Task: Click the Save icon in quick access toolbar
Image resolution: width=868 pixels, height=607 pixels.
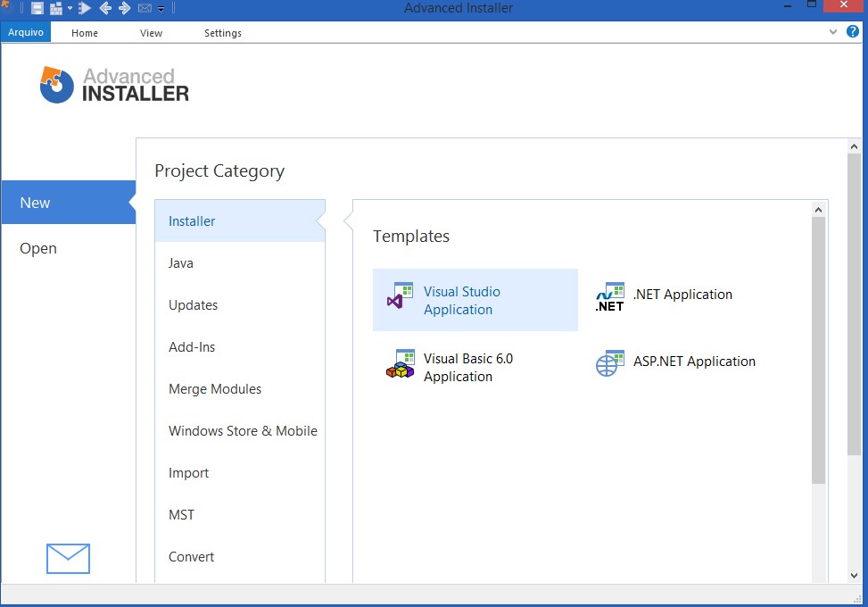Action: click(37, 8)
